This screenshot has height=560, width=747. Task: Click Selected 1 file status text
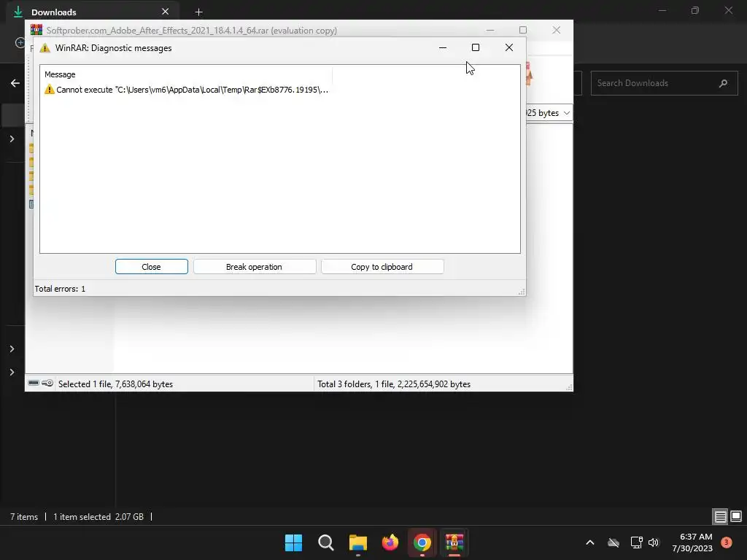[x=115, y=384]
